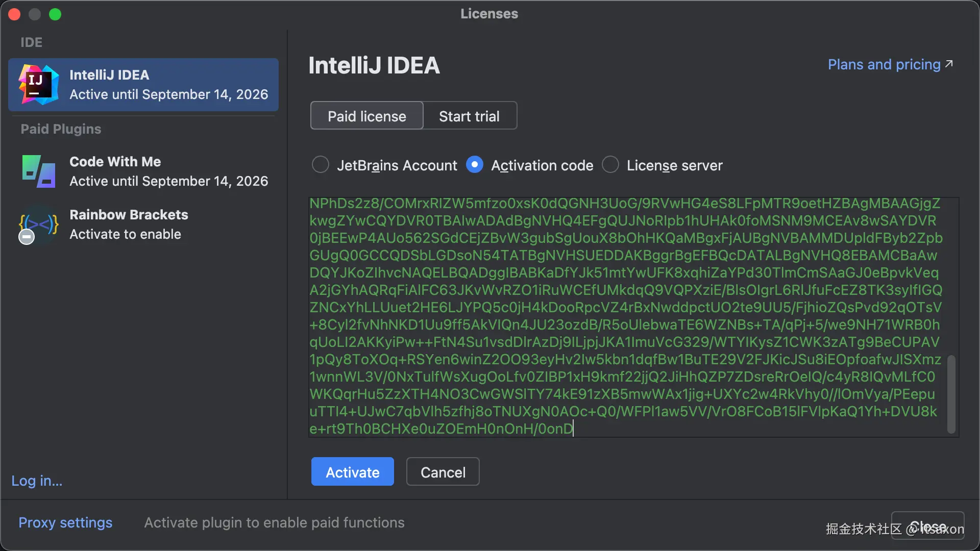Click the activation code scrollbar

951,394
